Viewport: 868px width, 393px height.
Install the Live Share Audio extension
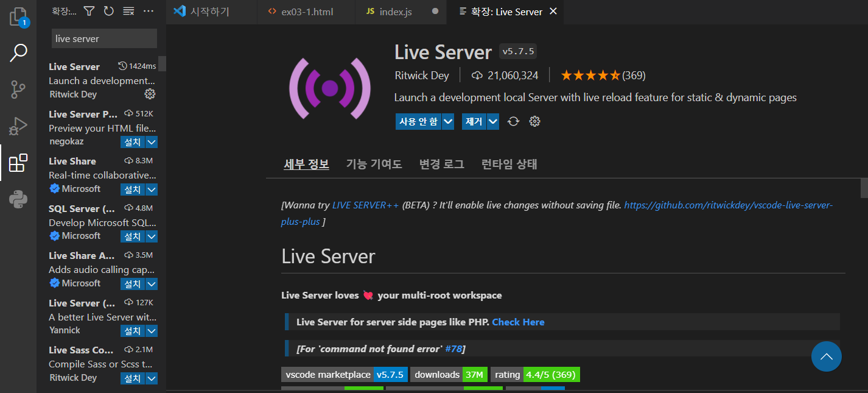(133, 284)
